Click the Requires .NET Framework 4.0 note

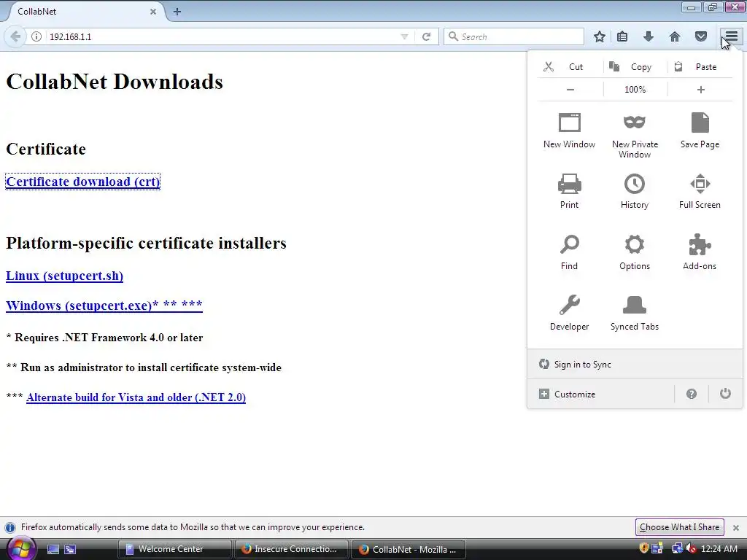click(x=104, y=338)
